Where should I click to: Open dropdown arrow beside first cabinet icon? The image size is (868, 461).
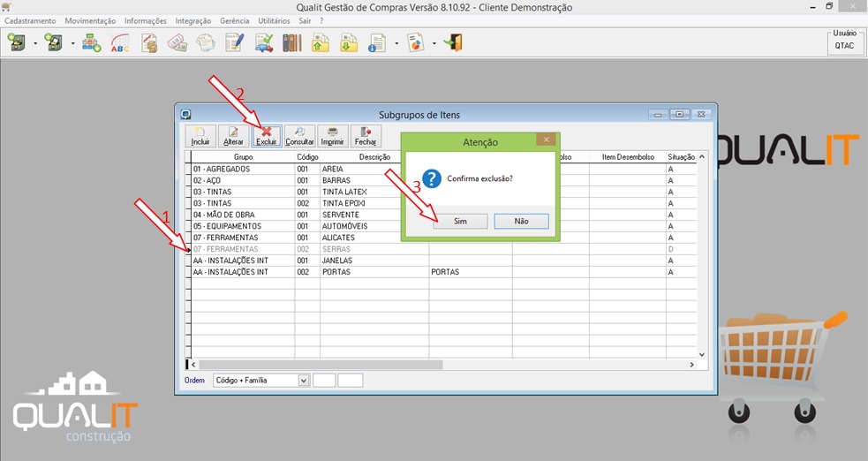coord(34,43)
